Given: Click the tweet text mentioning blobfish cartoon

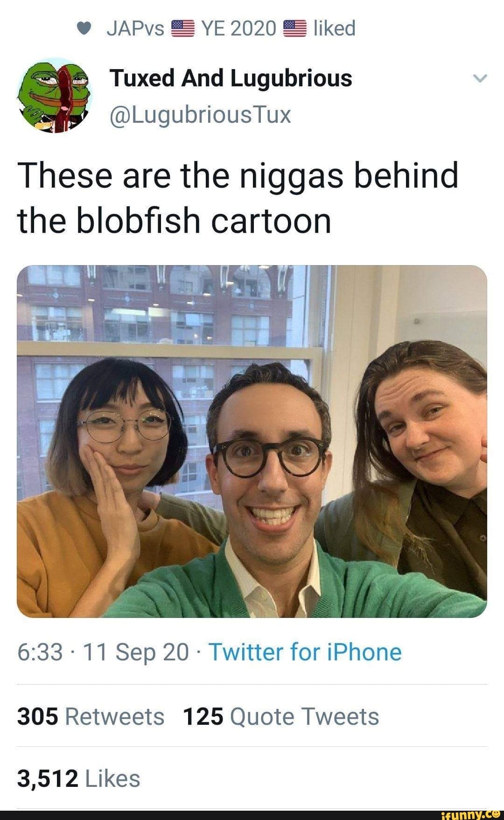Looking at the screenshot, I should coord(238,198).
